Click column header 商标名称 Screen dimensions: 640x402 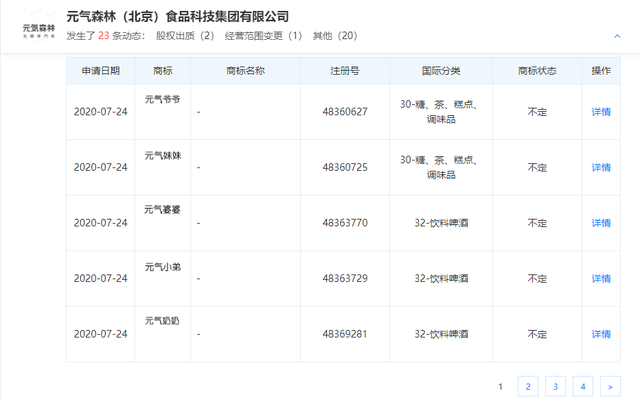click(x=245, y=71)
